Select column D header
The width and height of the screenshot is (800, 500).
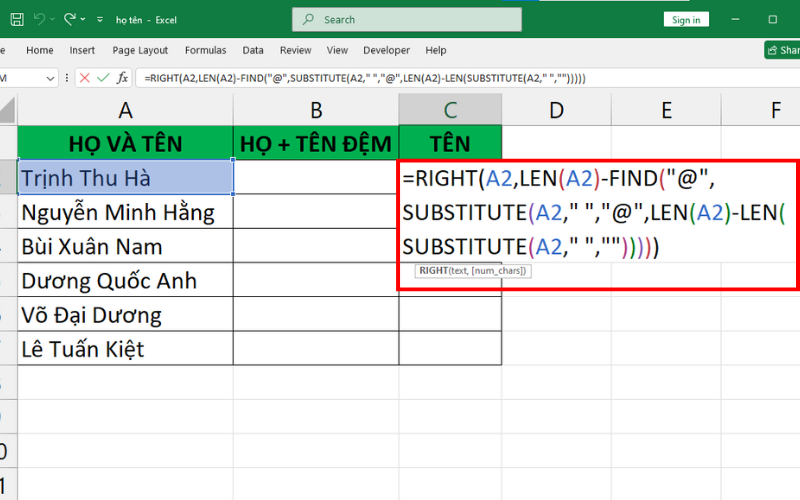[556, 109]
